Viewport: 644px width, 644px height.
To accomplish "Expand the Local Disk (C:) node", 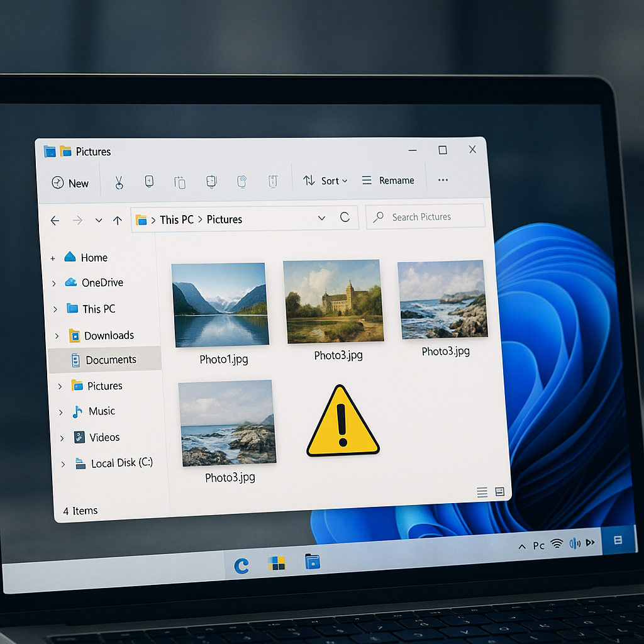I will (63, 464).
